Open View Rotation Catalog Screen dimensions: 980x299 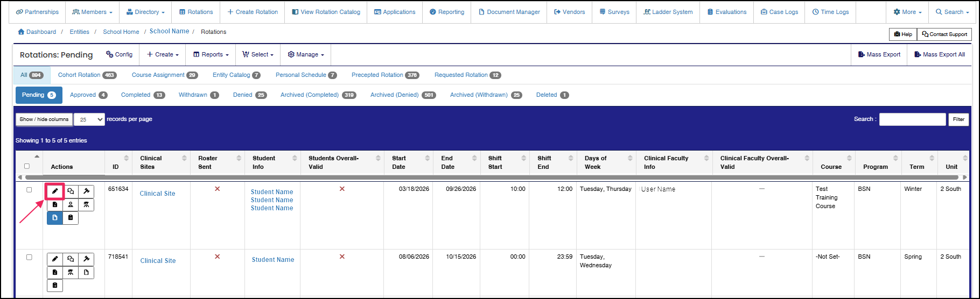click(x=326, y=12)
